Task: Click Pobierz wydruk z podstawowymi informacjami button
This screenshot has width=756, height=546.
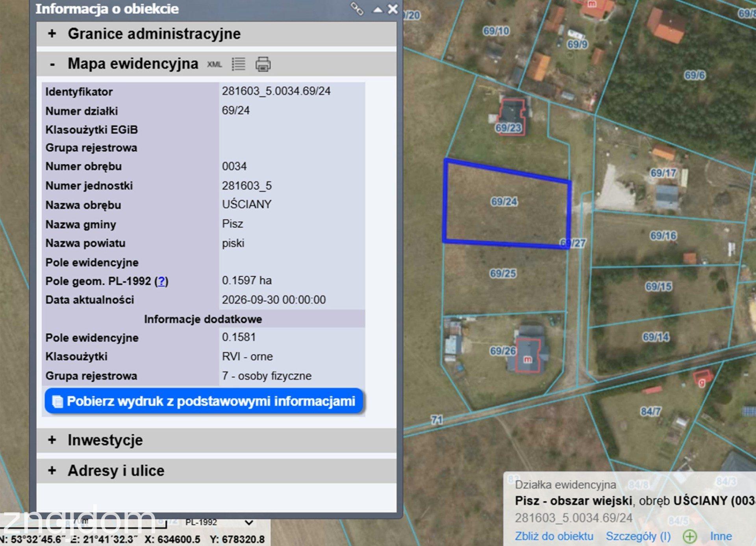Action: (204, 401)
